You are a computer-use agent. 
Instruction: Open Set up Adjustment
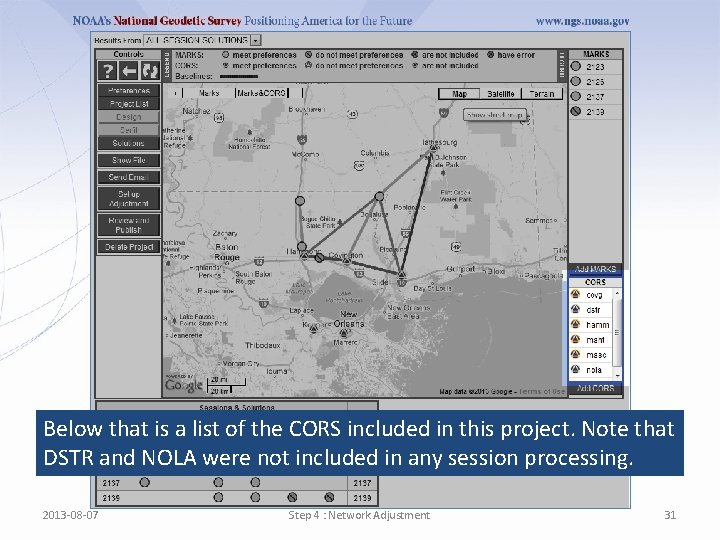[x=129, y=198]
